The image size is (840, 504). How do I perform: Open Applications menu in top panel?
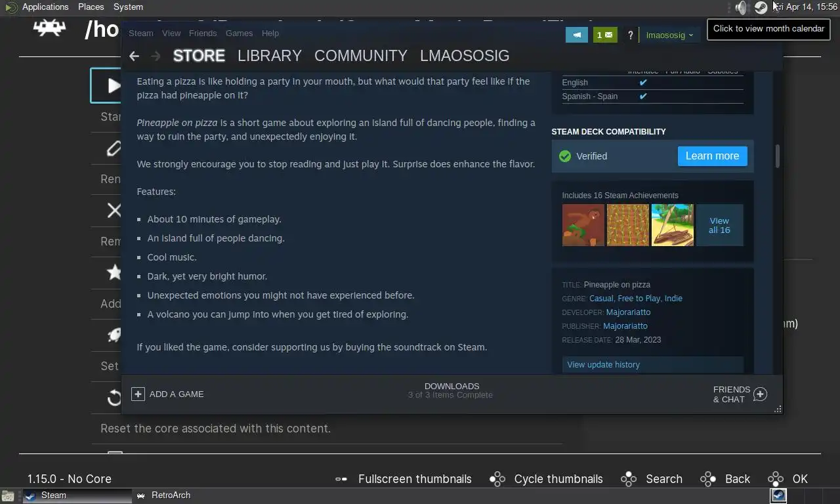45,7
